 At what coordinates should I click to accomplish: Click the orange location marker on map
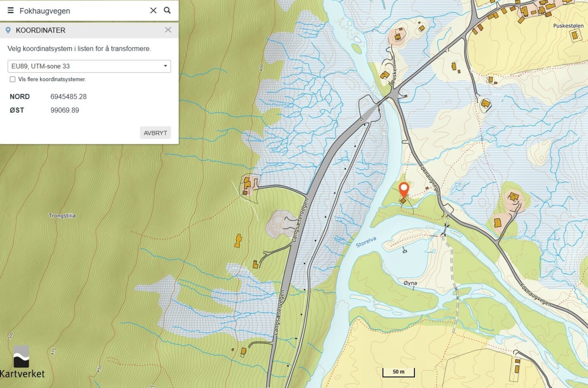[404, 190]
